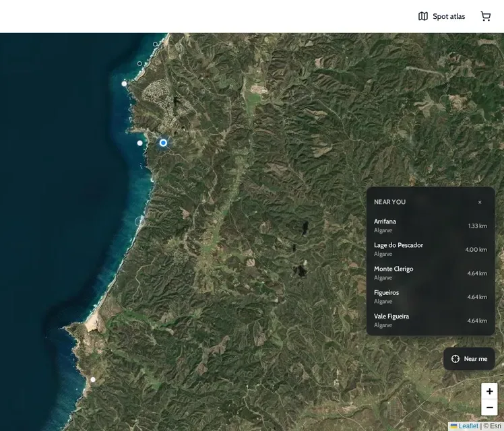Screen dimensions: 504x431
Task: Select Figueiros spot in list
Action: (x=431, y=297)
